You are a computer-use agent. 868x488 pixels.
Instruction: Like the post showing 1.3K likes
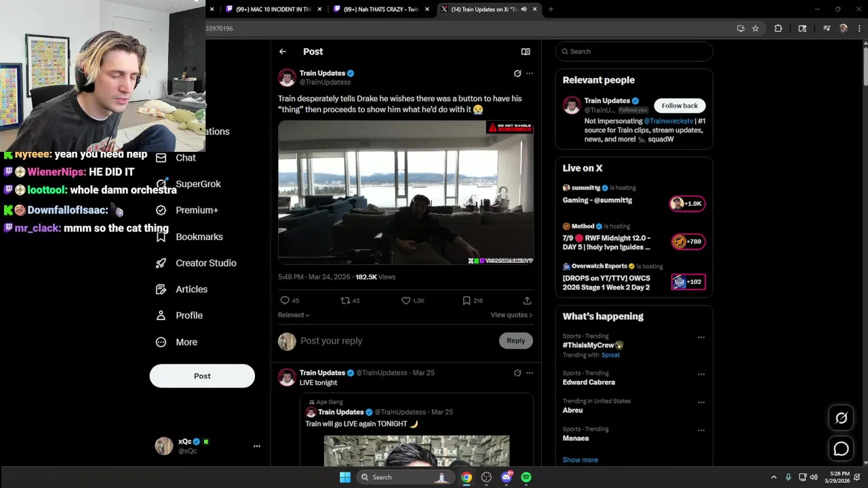click(406, 300)
